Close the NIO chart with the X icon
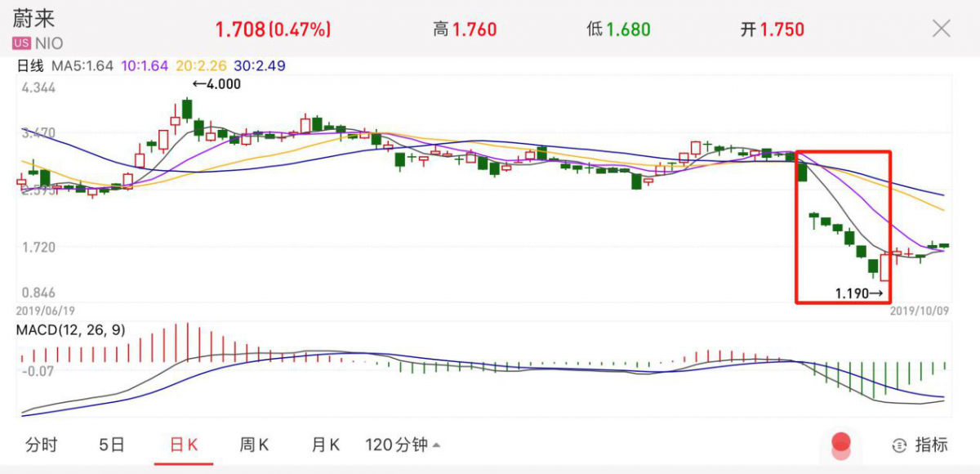 point(941,29)
